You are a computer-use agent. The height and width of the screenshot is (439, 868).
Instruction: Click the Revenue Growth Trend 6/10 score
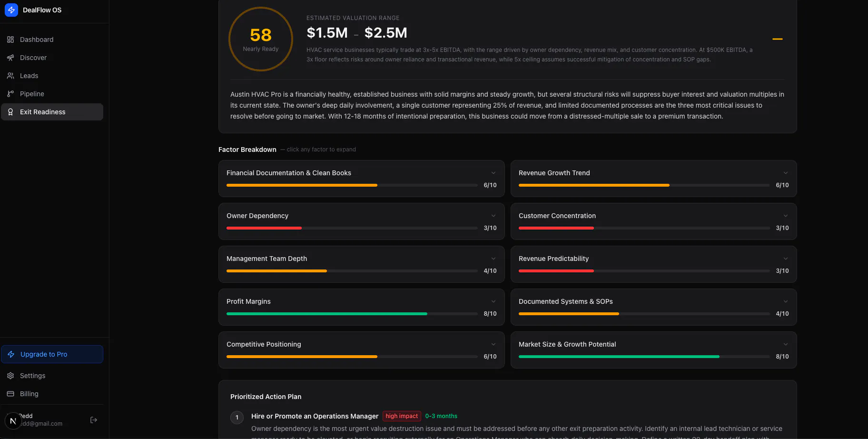782,185
